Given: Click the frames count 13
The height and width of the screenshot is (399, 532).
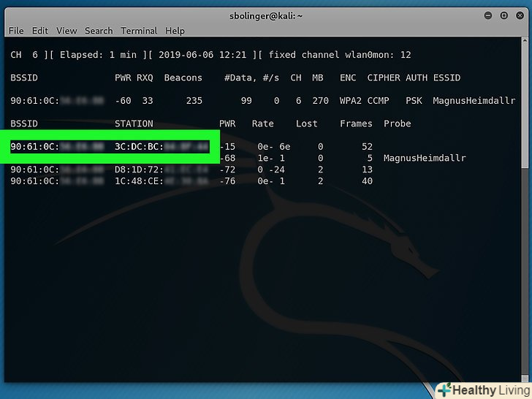Looking at the screenshot, I should click(x=367, y=170).
